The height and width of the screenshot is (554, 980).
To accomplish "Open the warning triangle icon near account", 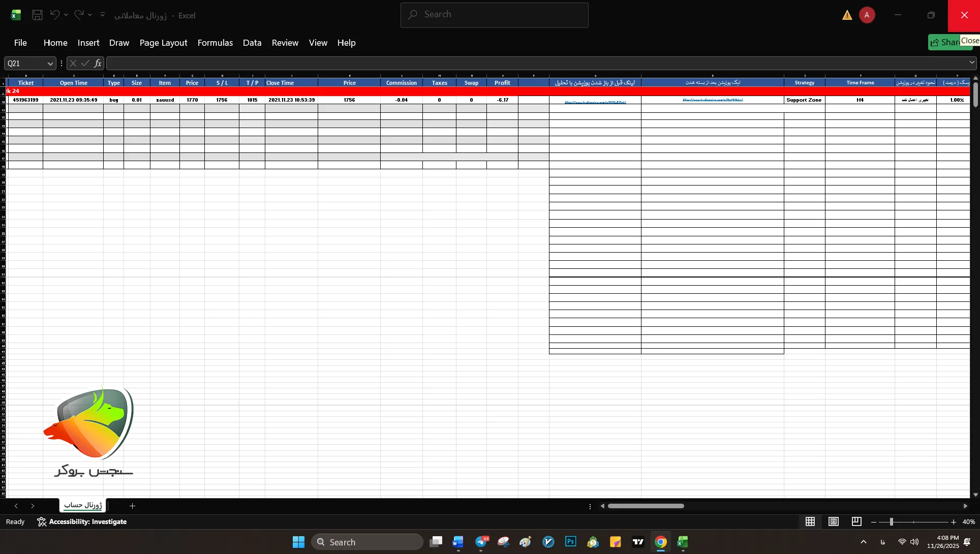I will tap(847, 15).
